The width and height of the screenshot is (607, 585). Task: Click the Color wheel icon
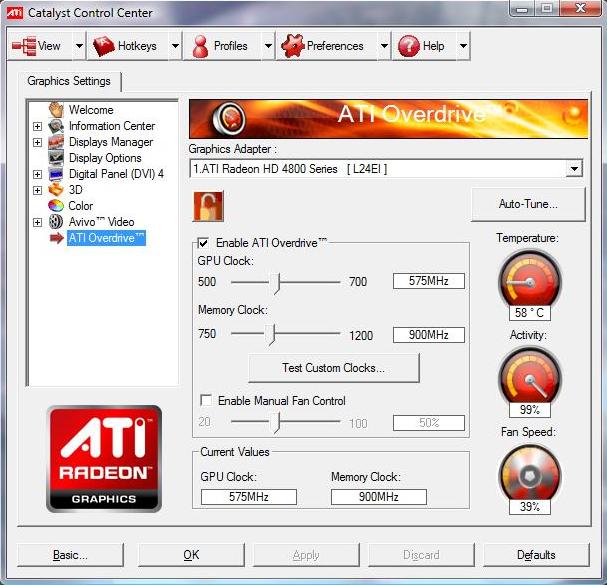click(x=56, y=206)
